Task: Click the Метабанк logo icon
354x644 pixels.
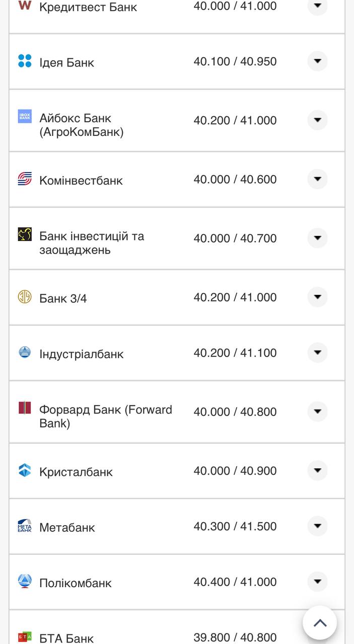Action: coord(25,526)
